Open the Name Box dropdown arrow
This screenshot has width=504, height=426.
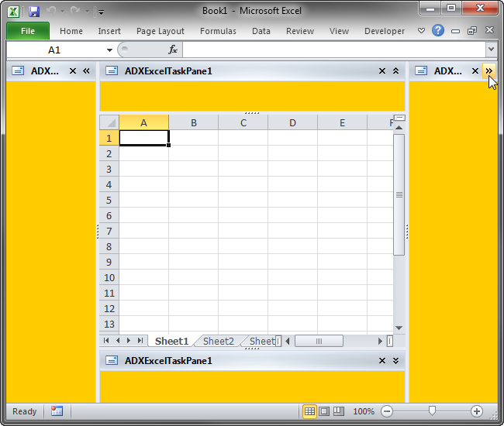point(109,50)
